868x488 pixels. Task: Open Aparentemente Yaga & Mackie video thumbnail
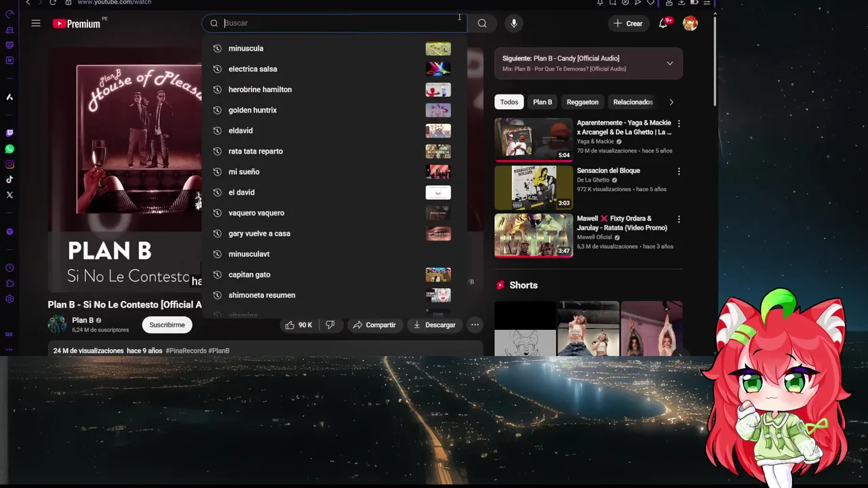(534, 140)
